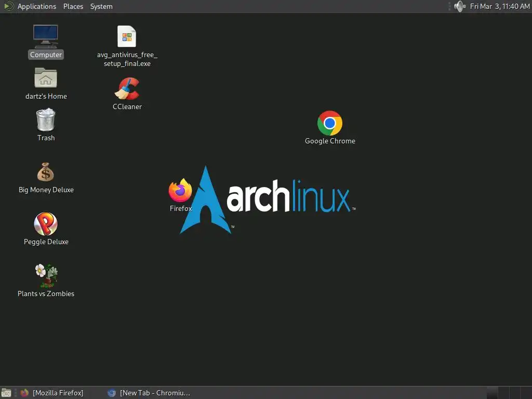Click the volume speaker icon in the panel
The width and height of the screenshot is (532, 399).
point(460,6)
